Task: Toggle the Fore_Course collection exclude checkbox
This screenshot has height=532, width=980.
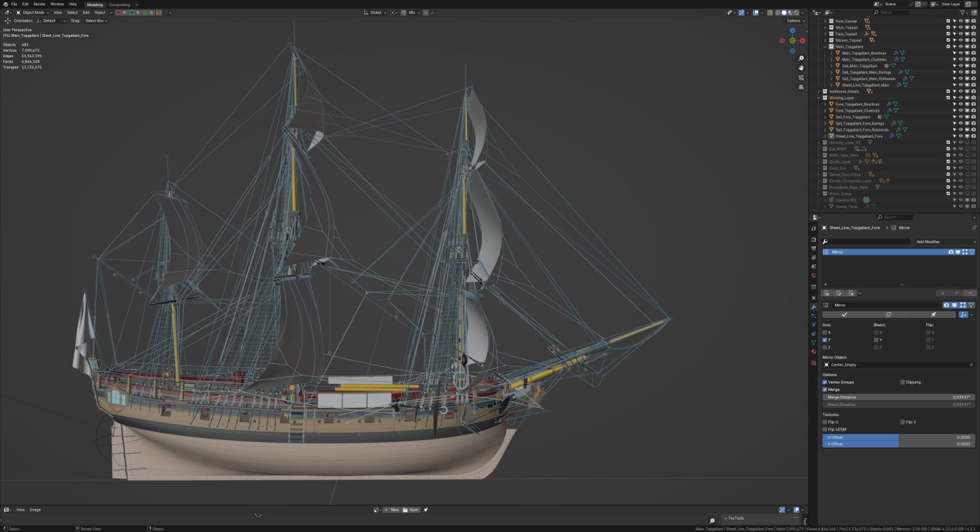Action: pos(948,21)
